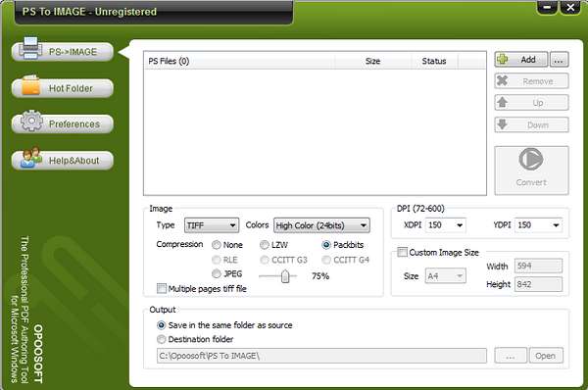Open the image Type TIFF dropdown
588x390 pixels.
point(212,225)
